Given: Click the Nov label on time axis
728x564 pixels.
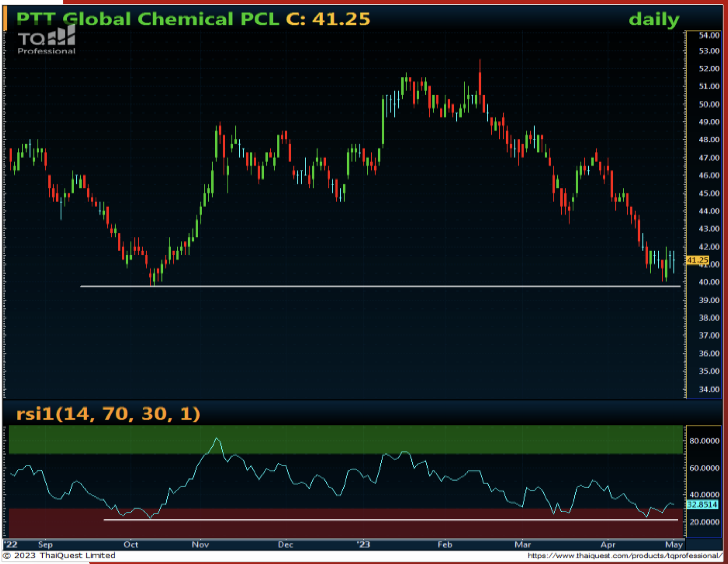Looking at the screenshot, I should pos(200,545).
